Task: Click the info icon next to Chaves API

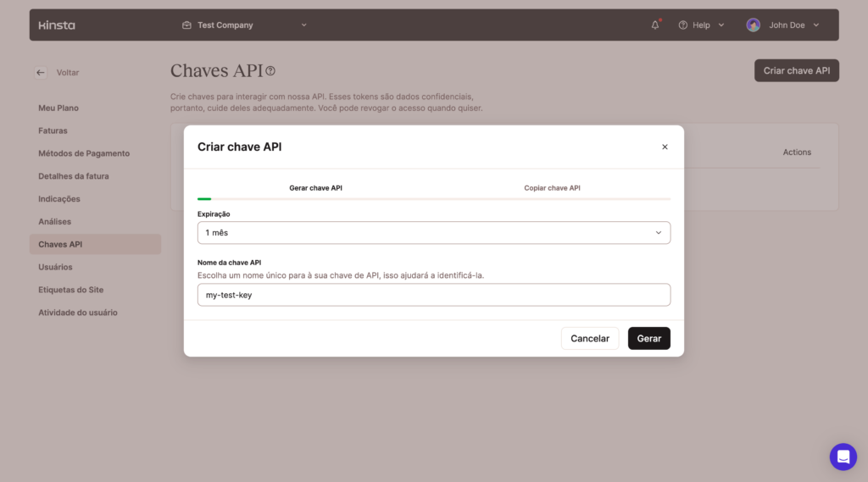Action: 270,71
